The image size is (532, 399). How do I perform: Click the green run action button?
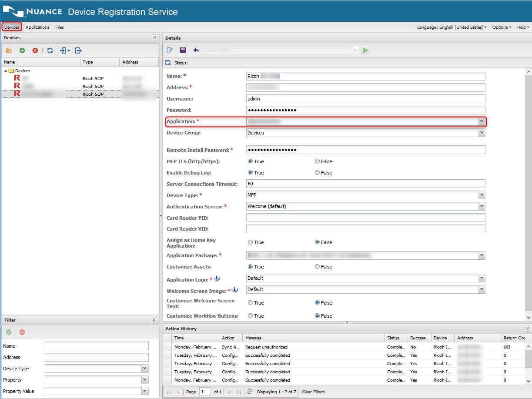[x=365, y=50]
